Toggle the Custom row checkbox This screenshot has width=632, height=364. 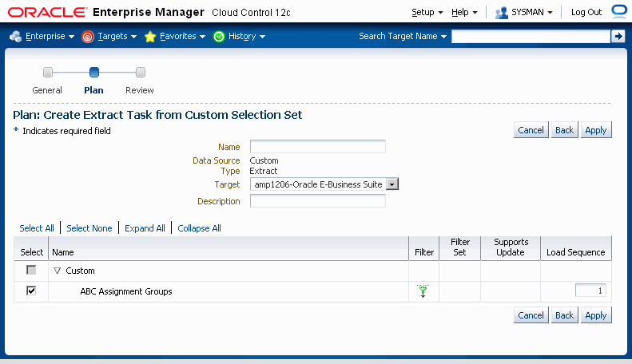point(31,270)
